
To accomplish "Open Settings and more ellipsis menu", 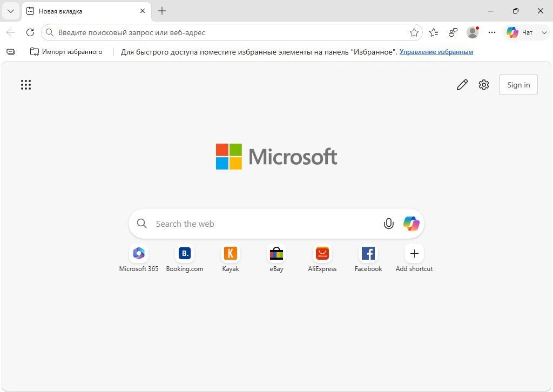I will click(x=492, y=32).
